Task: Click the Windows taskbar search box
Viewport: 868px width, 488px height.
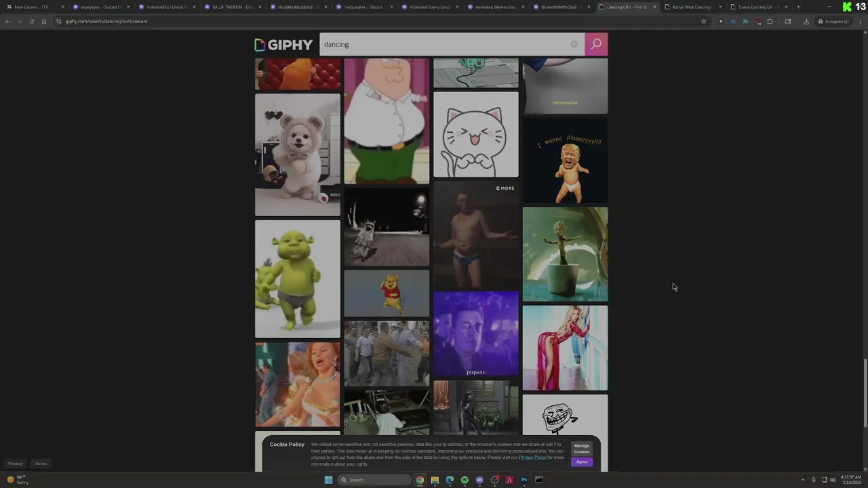Action: click(374, 480)
